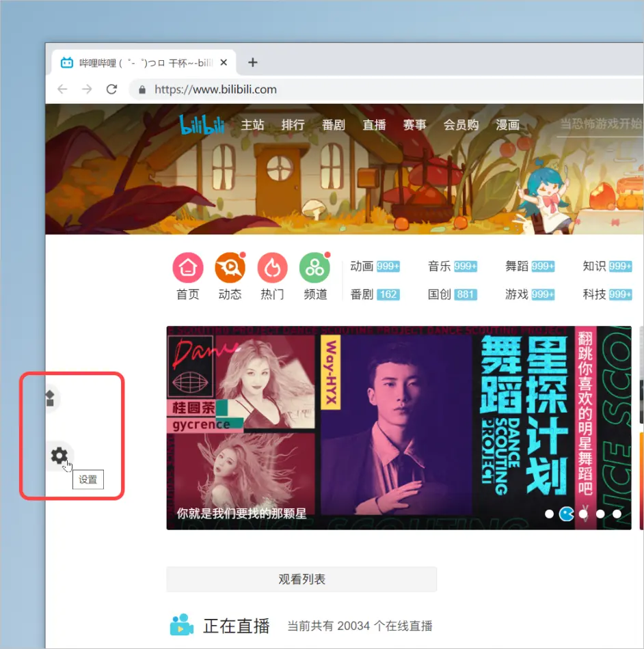Select the fifth carousel dot
The image size is (644, 649).
point(617,514)
